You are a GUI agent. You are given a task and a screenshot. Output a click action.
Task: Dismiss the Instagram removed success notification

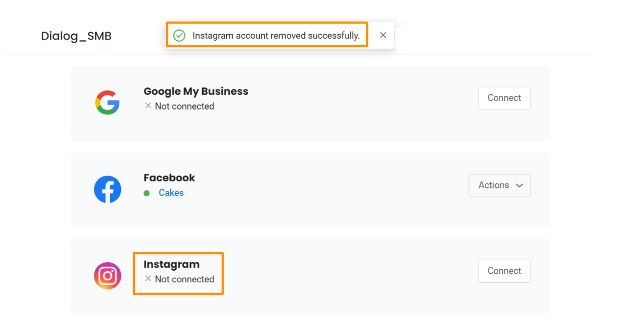383,35
